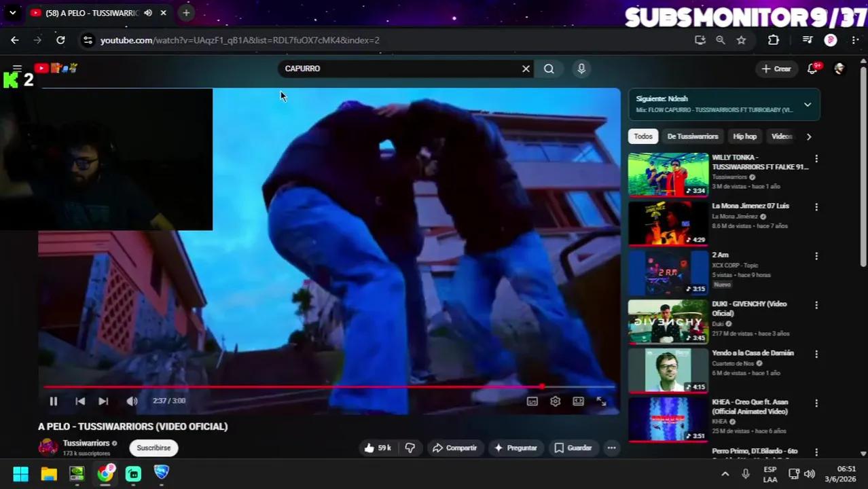This screenshot has height=489, width=868.
Task: Open the browser profile avatar
Action: coord(831,40)
